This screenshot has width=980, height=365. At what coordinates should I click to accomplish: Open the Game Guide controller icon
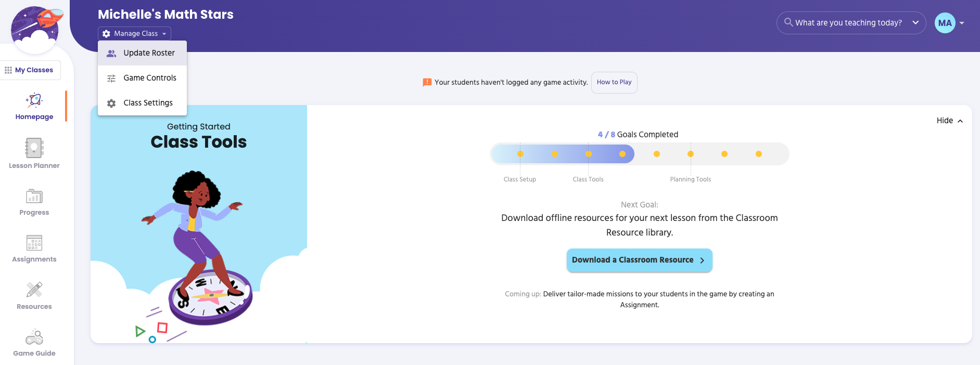point(34,337)
